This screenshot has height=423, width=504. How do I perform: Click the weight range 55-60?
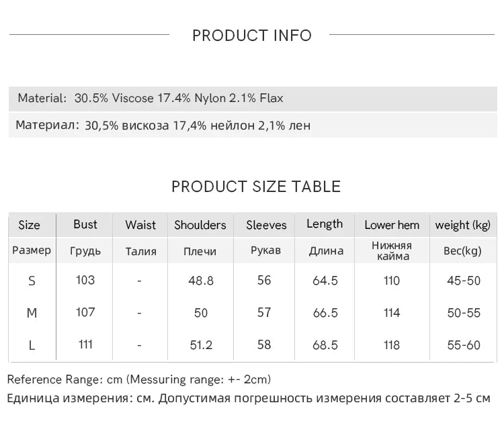[464, 345]
